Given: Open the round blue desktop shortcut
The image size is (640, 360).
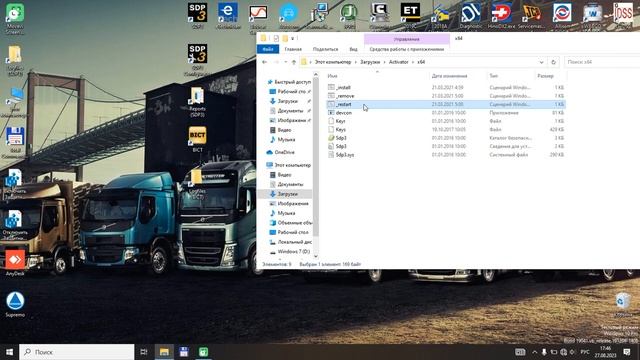Looking at the screenshot, I should [x=289, y=16].
